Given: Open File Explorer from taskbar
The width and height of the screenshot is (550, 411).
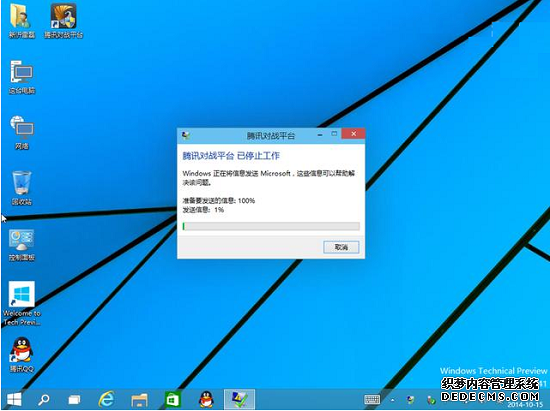Looking at the screenshot, I should click(139, 399).
